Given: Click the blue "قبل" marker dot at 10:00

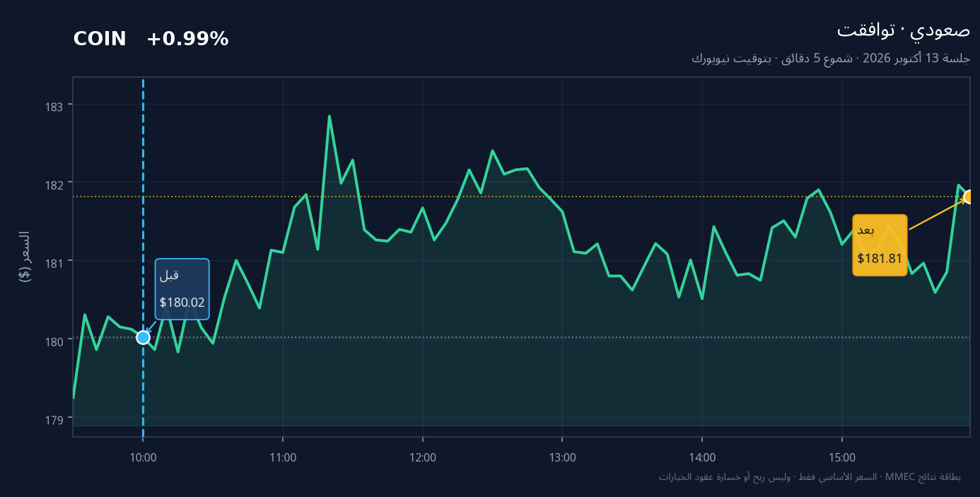Looking at the screenshot, I should coord(143,337).
